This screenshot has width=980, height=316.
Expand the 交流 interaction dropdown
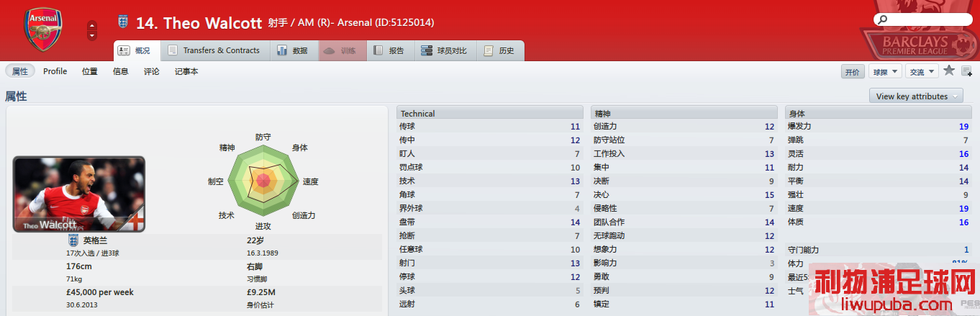tap(922, 72)
